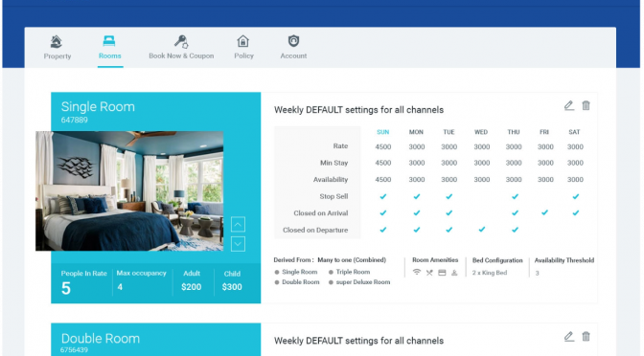Screen dimensions: 644x356
Task: Switch to Book Now & Coupon tab
Action: 181,48
